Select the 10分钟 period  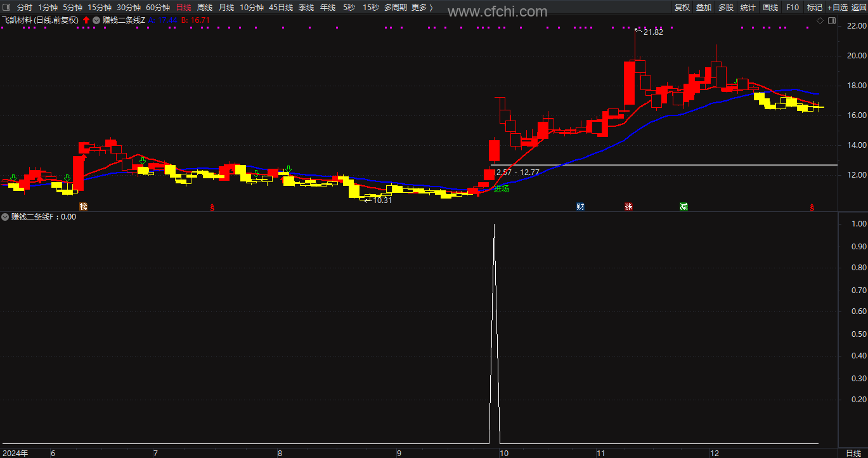pyautogui.click(x=251, y=8)
